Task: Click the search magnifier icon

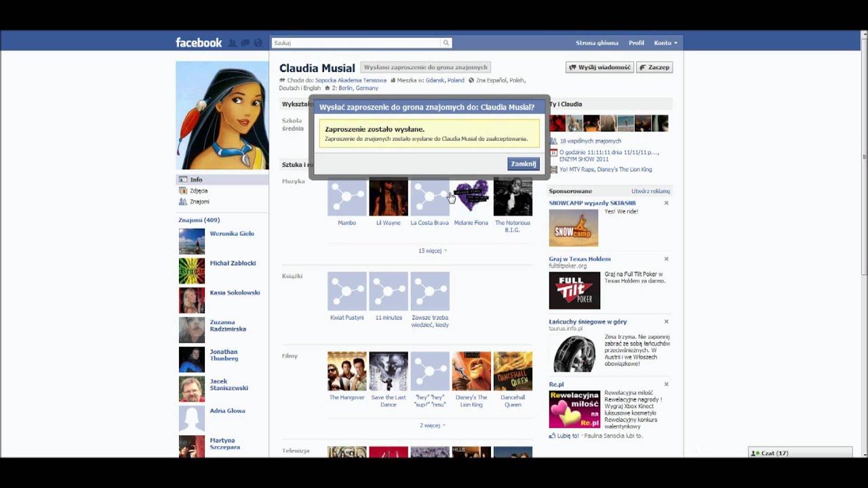Action: (446, 43)
